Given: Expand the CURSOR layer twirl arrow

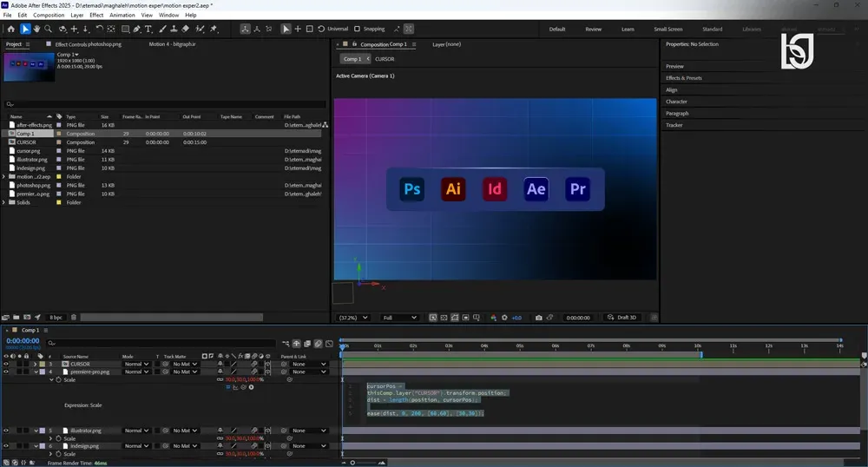Looking at the screenshot, I should point(36,364).
